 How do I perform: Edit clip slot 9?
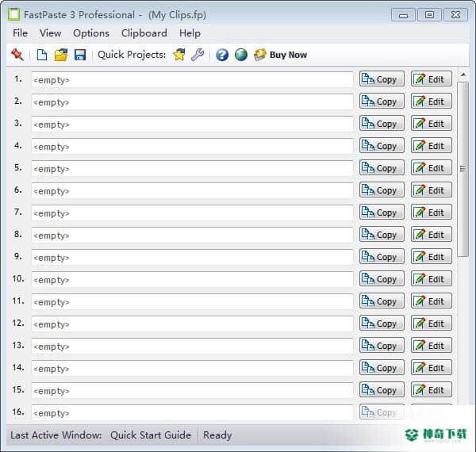click(x=432, y=256)
